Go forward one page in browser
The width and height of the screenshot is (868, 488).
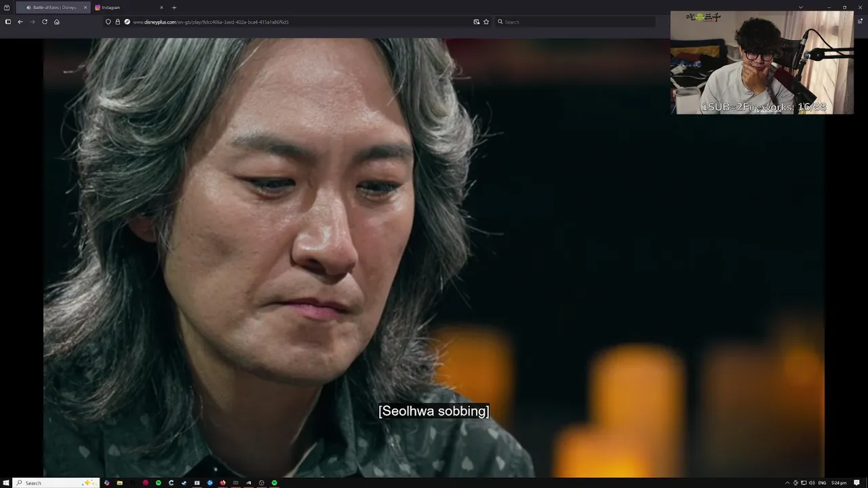32,22
